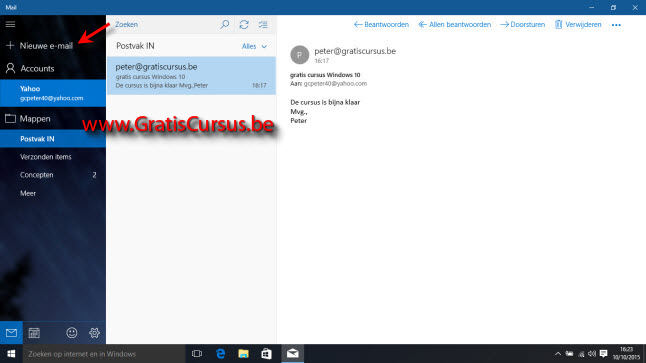The height and width of the screenshot is (363, 646).
Task: Click the recipient address gcpeter40@yahoo.com
Action: [335, 84]
